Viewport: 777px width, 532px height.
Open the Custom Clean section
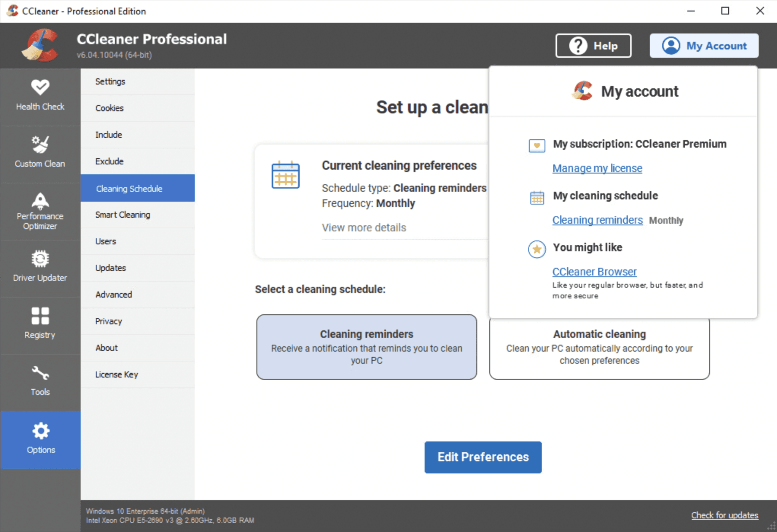coord(40,152)
